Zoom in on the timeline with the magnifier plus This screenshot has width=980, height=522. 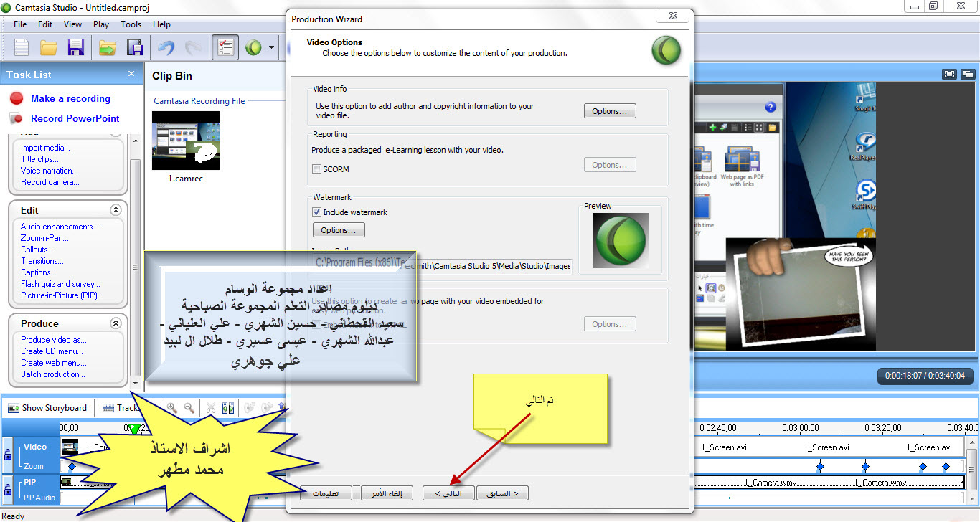172,408
